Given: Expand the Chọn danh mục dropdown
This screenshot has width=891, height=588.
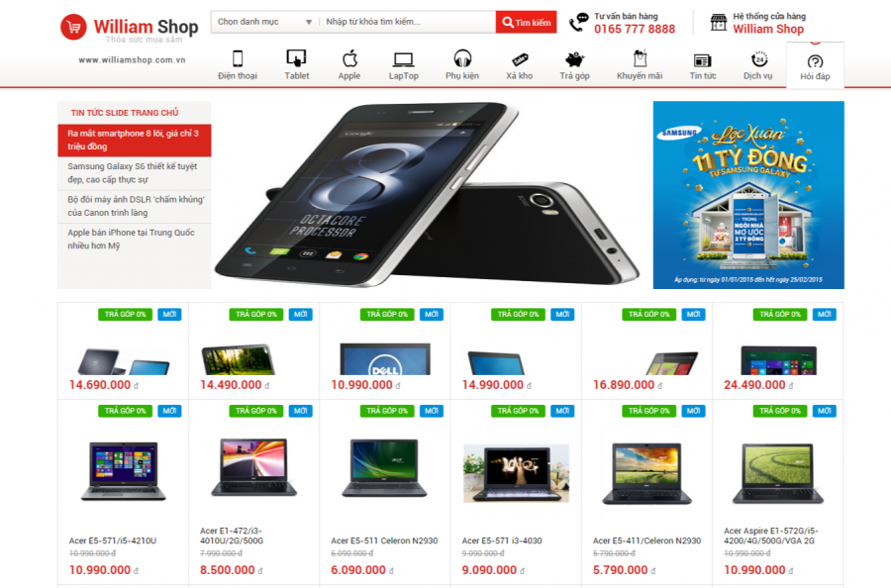Looking at the screenshot, I should (x=264, y=22).
